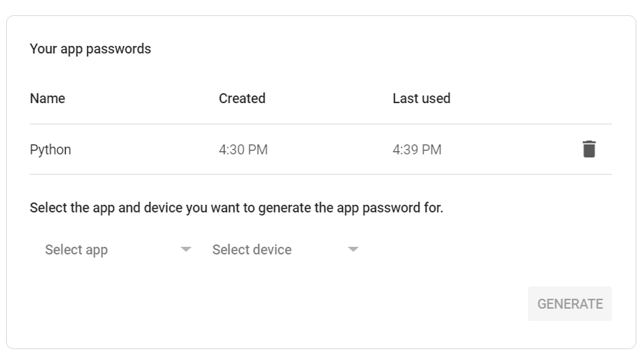Click the Select app dropdown arrow

[x=186, y=250]
